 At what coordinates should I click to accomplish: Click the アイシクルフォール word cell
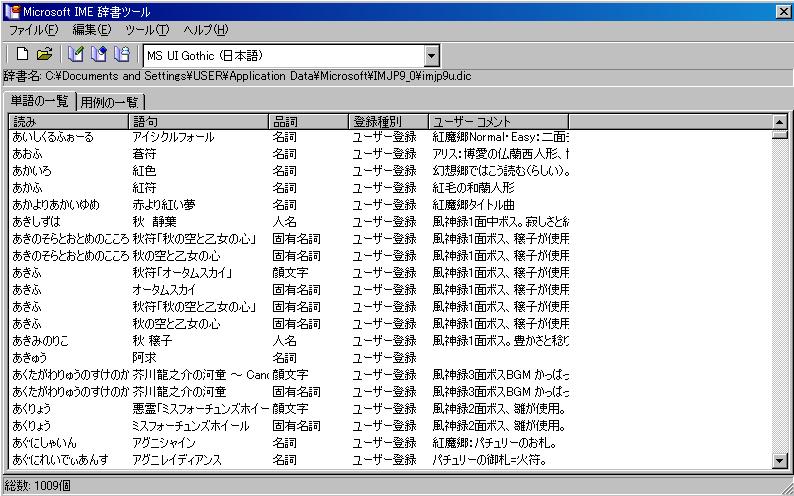(x=173, y=137)
